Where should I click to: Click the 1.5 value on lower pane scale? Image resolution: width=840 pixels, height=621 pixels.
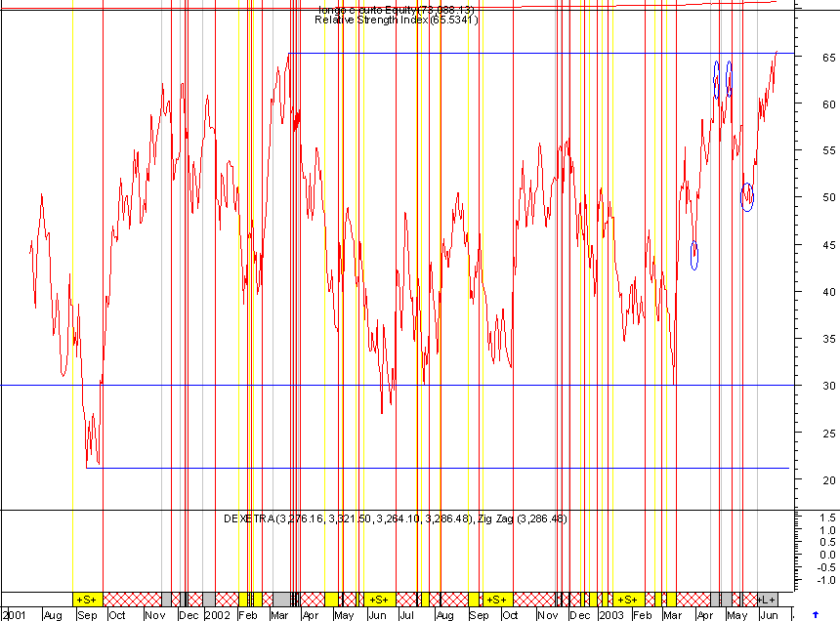tap(827, 517)
